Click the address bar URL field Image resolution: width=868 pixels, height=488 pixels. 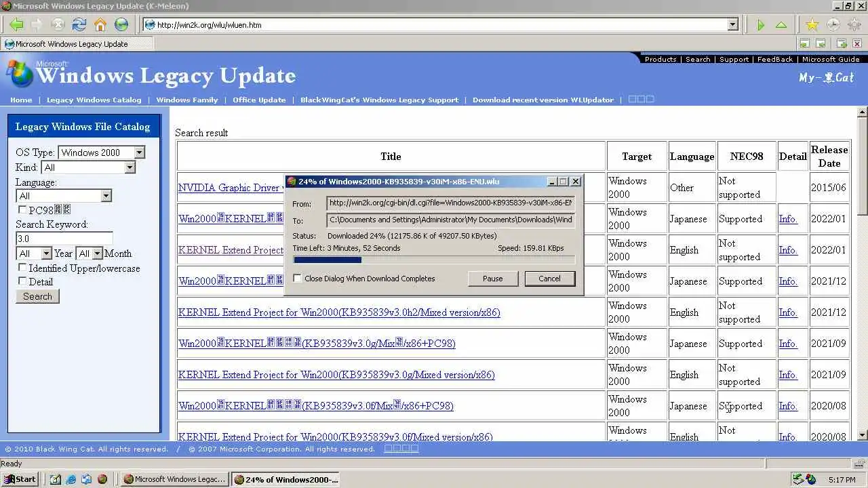441,25
